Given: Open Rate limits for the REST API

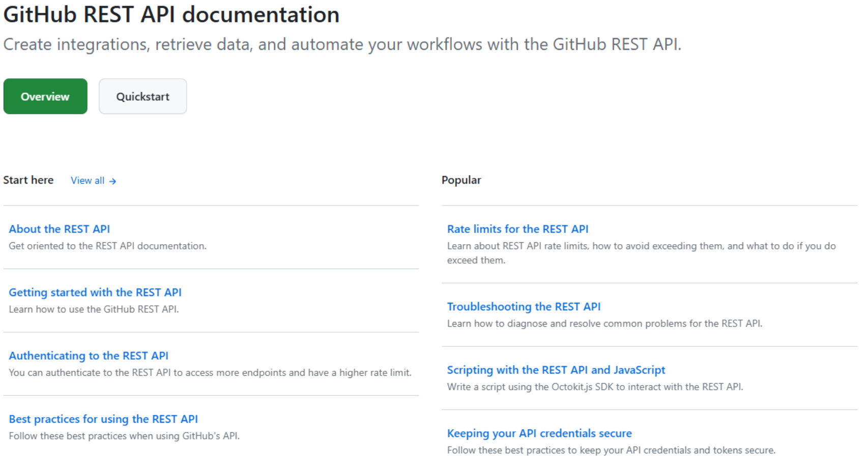Looking at the screenshot, I should click(517, 229).
